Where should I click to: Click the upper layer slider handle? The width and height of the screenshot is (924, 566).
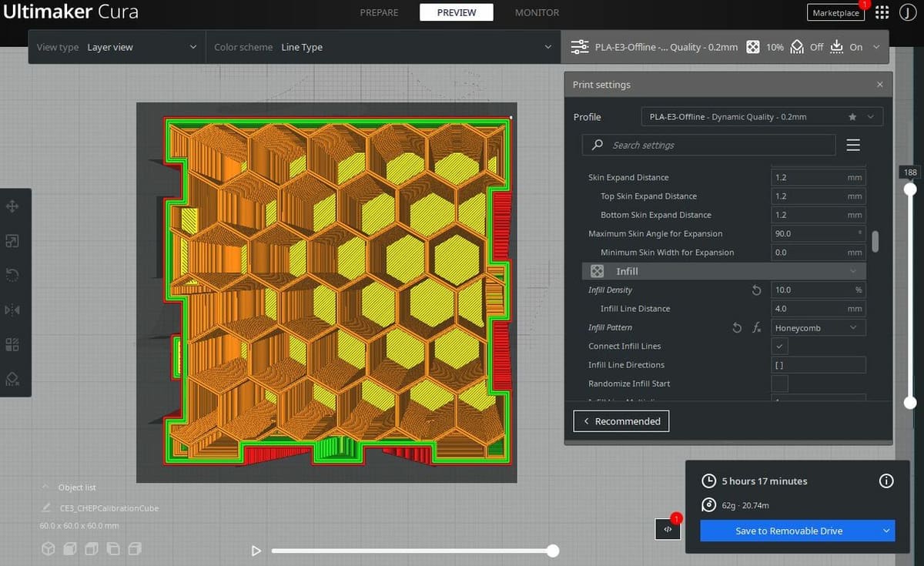tap(910, 189)
